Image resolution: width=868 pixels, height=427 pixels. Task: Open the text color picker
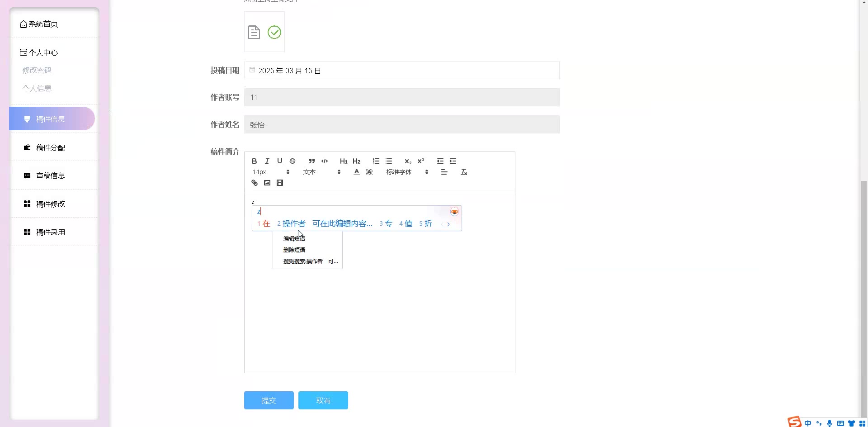[357, 172]
